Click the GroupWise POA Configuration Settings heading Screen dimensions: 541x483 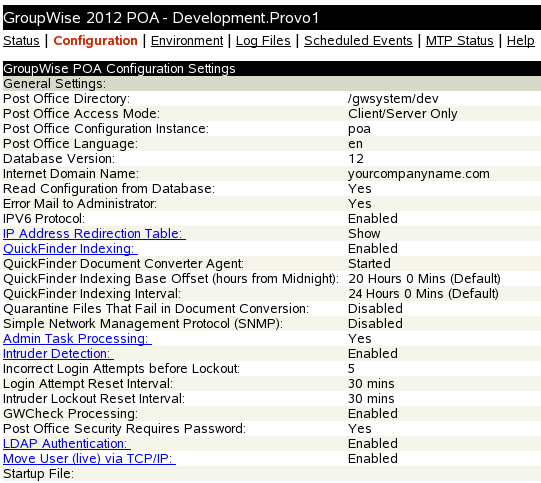tap(119, 69)
